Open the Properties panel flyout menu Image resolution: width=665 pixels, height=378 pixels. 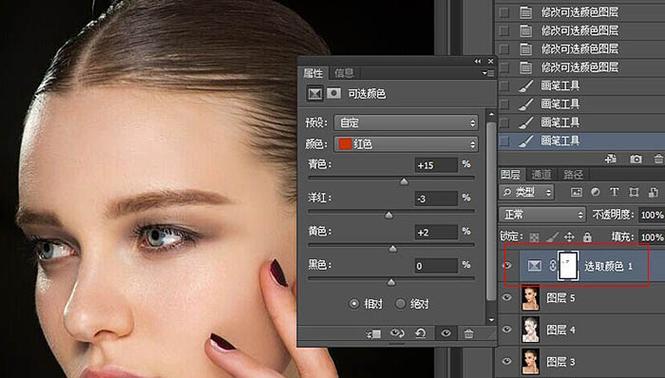pos(488,73)
